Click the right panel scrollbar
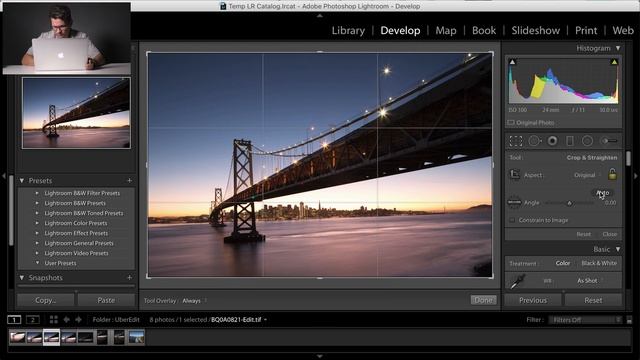Image resolution: width=640 pixels, height=360 pixels. (628, 158)
